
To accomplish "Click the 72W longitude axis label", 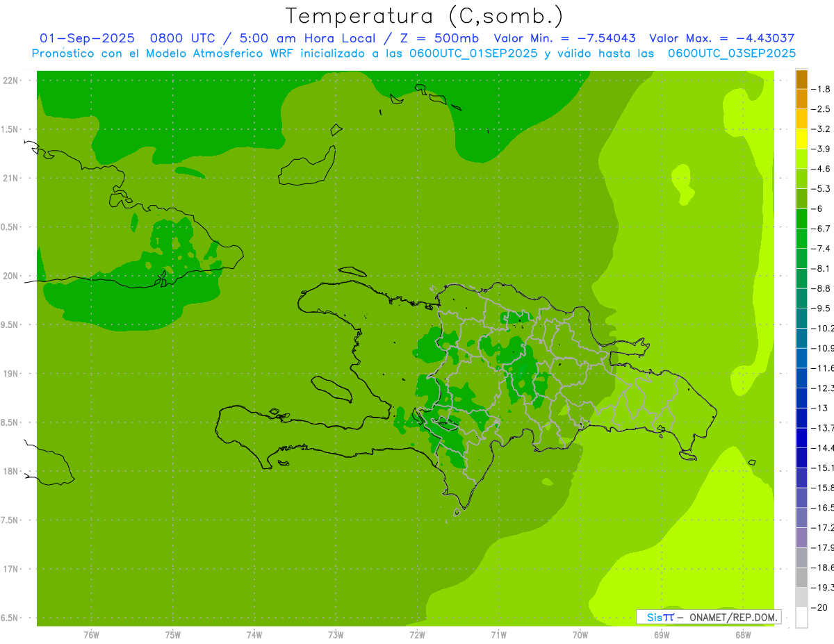I will [417, 635].
